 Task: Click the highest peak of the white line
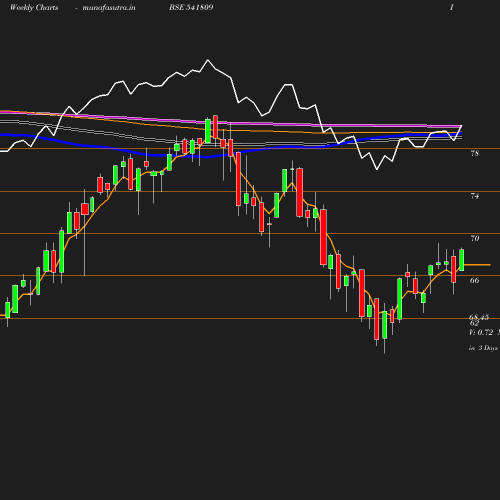point(208,60)
